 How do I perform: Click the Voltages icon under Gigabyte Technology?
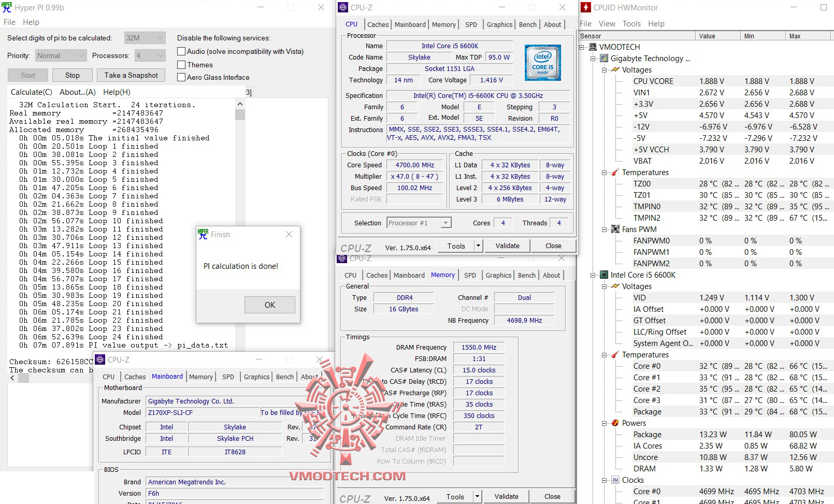click(615, 69)
